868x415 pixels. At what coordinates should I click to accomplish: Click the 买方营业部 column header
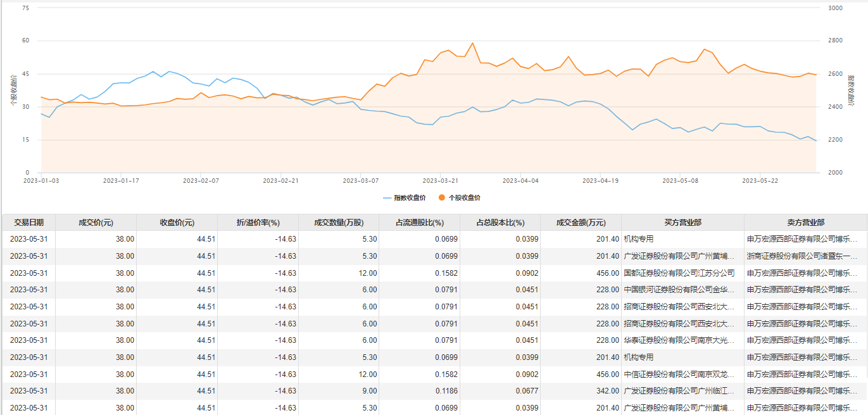[683, 223]
